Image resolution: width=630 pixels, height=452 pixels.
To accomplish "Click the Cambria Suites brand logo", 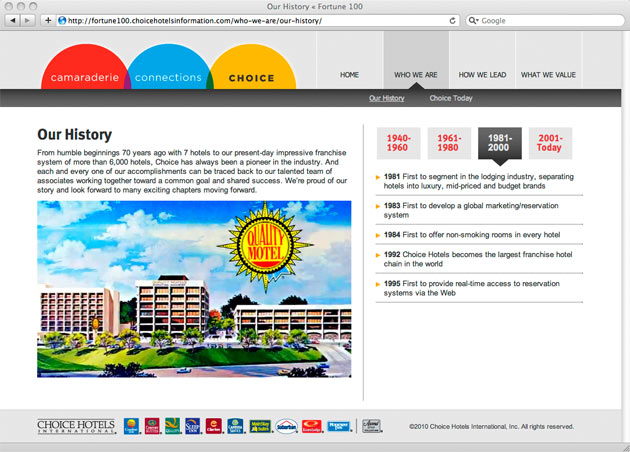I will tap(235, 426).
